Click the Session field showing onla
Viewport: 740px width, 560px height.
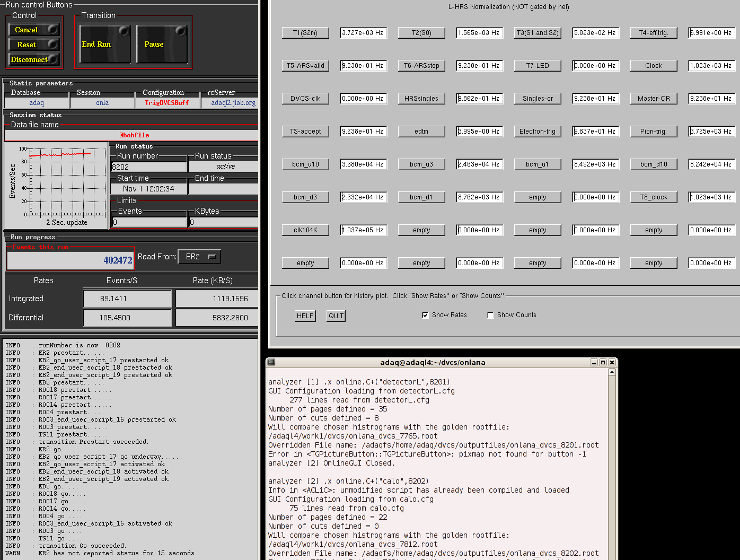click(102, 103)
